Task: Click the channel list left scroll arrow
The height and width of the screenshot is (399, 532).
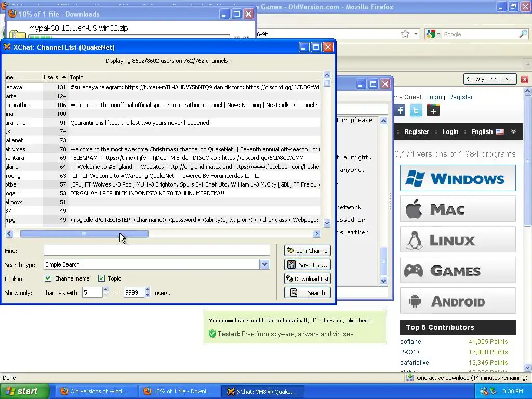Action: click(x=9, y=233)
